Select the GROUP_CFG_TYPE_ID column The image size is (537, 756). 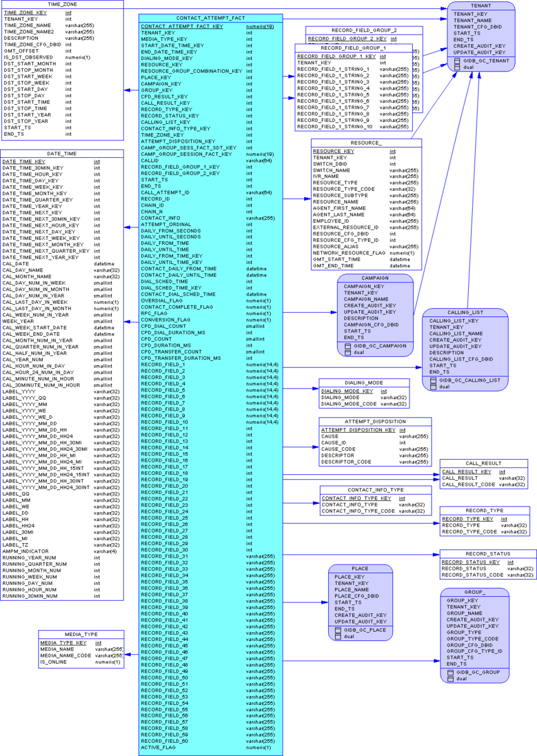coord(475,651)
